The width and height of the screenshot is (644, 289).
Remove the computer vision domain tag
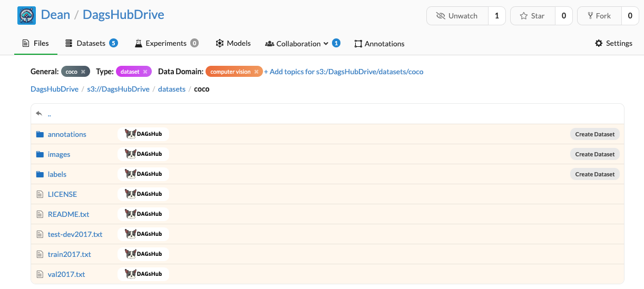256,72
